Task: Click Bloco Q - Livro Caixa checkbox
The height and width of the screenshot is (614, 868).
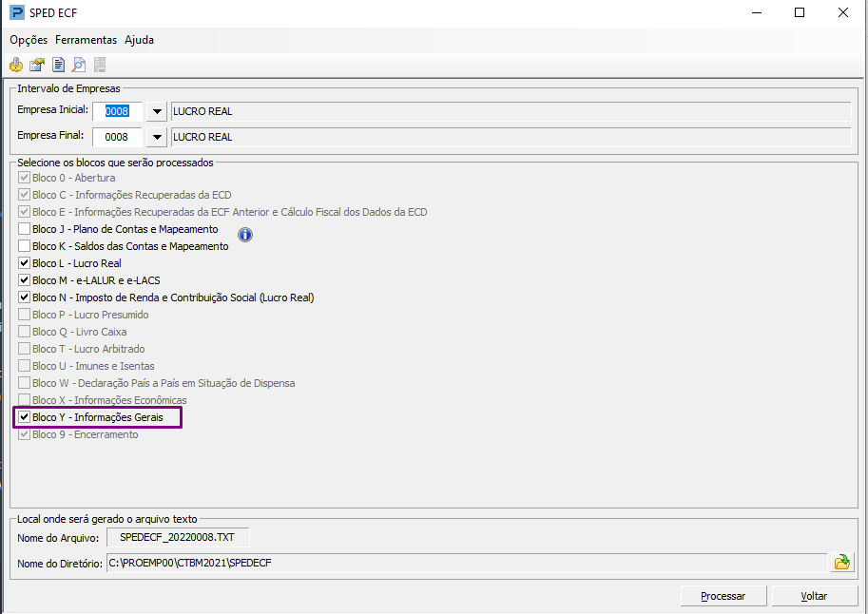Action: coord(25,332)
